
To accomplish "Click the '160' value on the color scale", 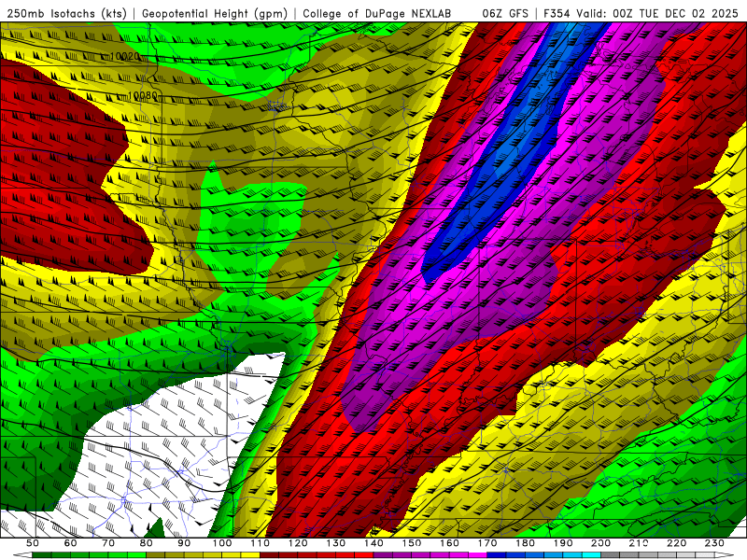I will pos(449,543).
